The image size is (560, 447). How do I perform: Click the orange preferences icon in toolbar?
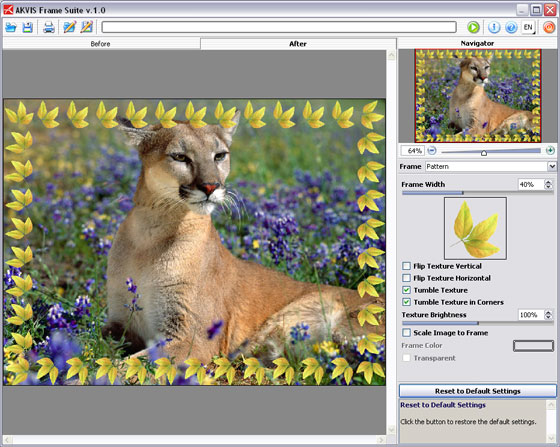pos(549,27)
